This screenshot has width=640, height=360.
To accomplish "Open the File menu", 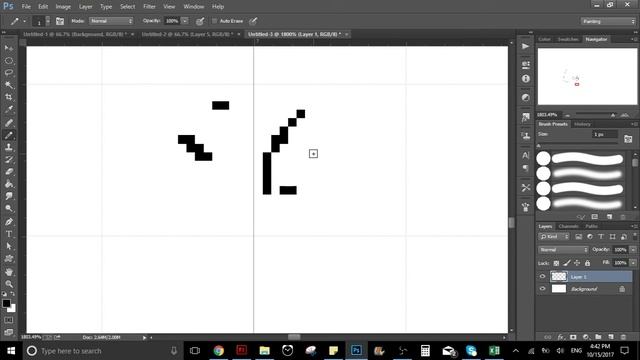I will tap(26, 7).
